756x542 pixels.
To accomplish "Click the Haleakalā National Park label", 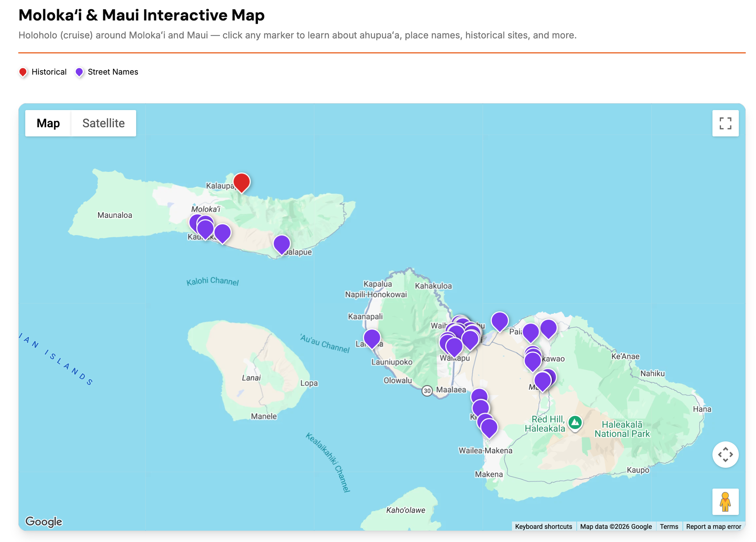I will click(622, 429).
